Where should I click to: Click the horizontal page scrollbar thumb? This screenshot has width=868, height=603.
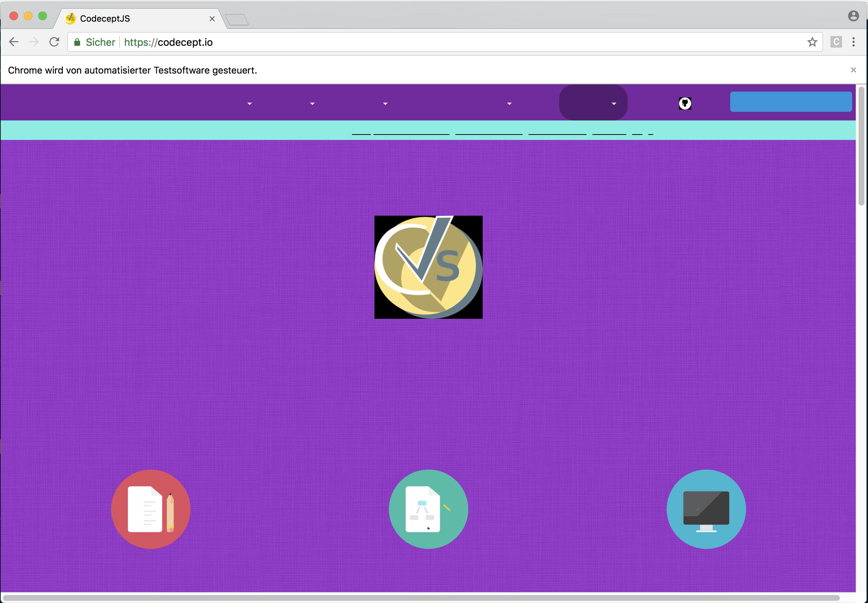(422, 598)
